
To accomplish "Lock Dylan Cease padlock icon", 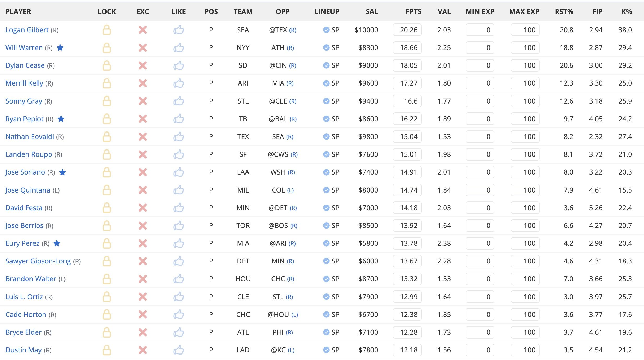I will [107, 65].
